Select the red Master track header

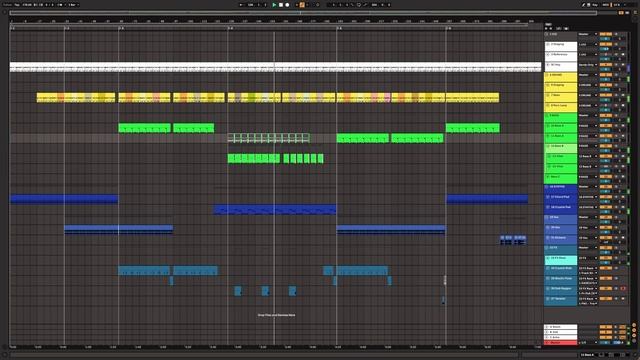pyautogui.click(x=561, y=343)
